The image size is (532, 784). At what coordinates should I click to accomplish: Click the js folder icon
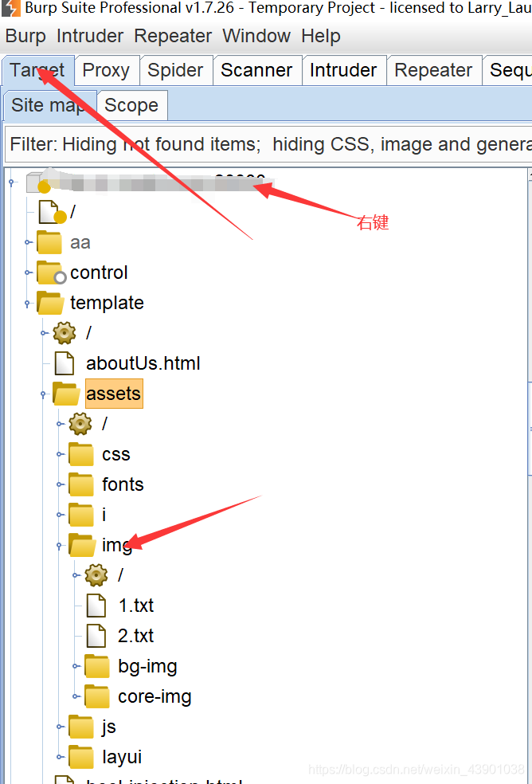(x=81, y=727)
